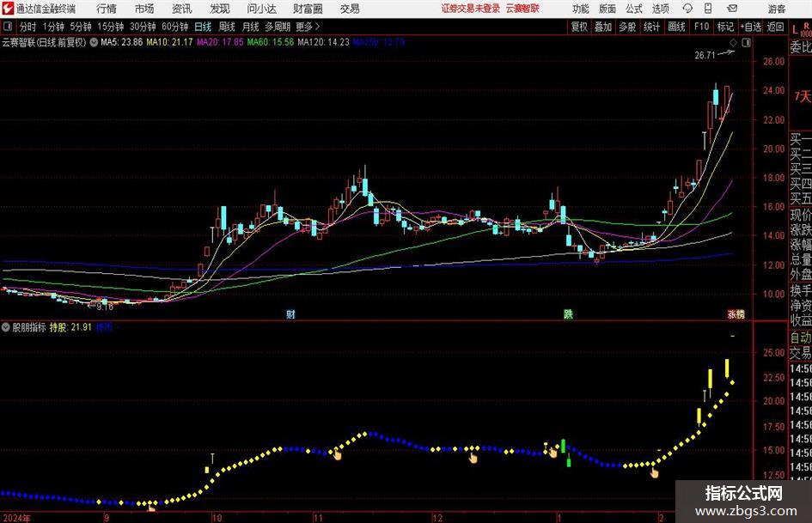Switch to the 周线 weekly tab
812x523 pixels.
point(227,27)
